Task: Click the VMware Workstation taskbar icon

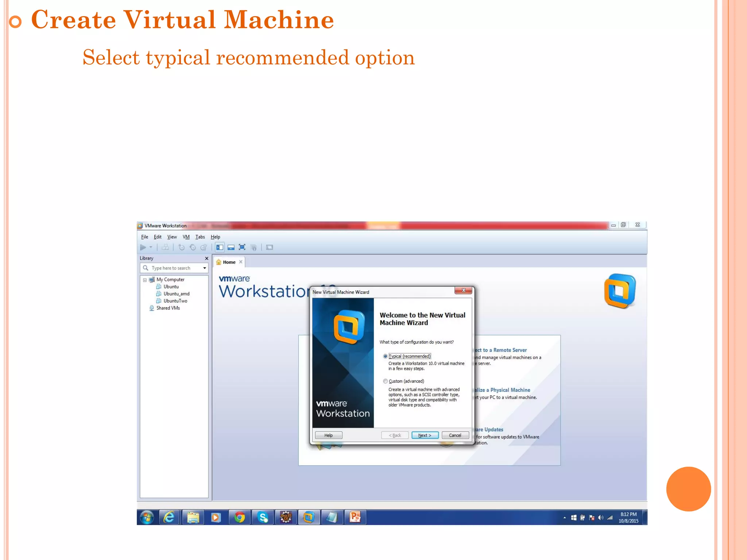Action: 309,517
